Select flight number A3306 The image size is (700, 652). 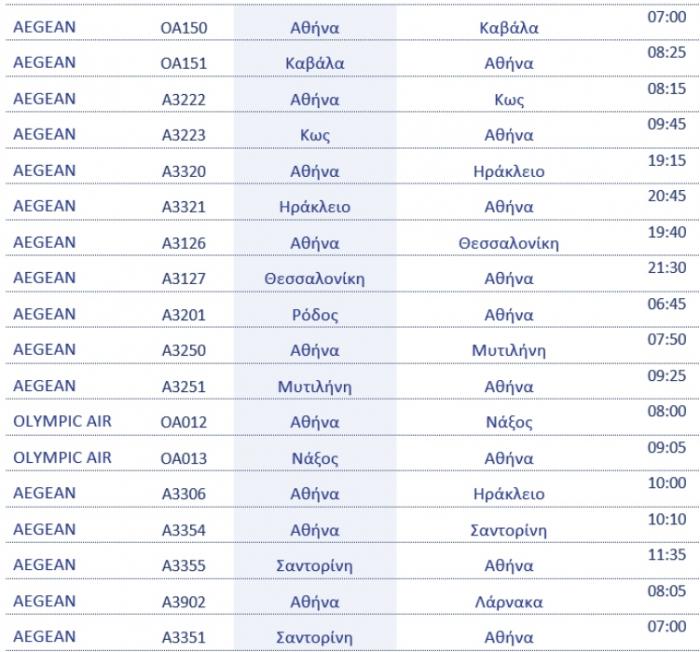point(183,494)
